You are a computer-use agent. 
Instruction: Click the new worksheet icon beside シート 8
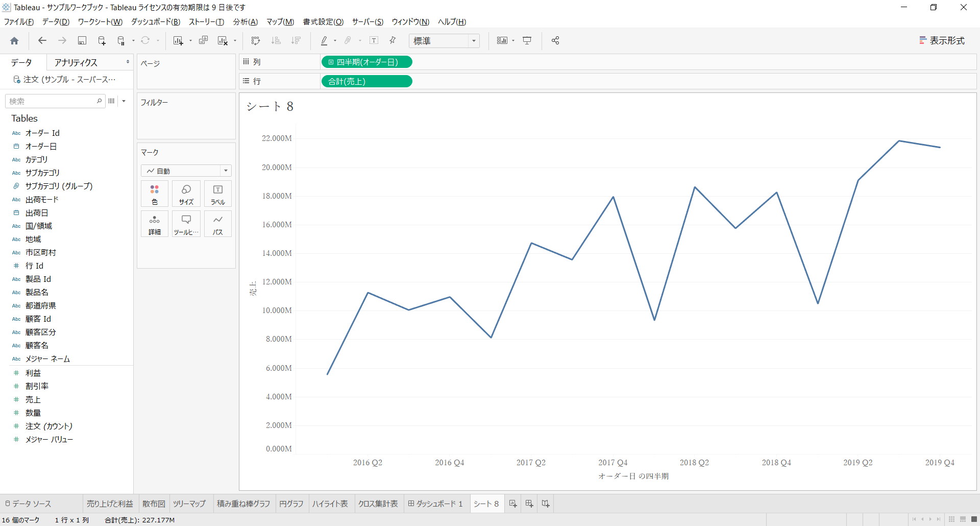click(513, 504)
